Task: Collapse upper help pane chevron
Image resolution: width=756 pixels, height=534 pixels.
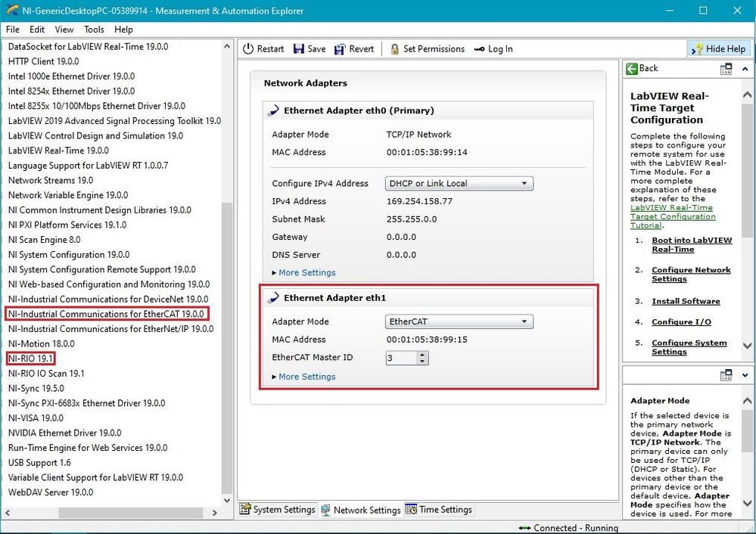Action: click(745, 69)
